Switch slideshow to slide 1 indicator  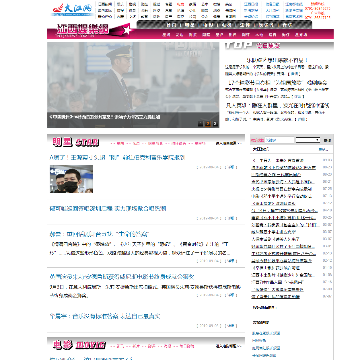pyautogui.click(x=200, y=124)
